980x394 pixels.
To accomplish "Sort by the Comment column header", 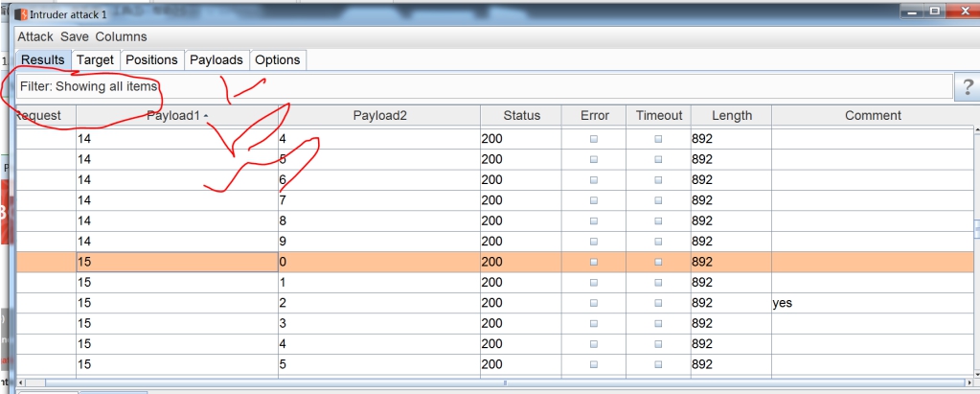I will (x=873, y=116).
